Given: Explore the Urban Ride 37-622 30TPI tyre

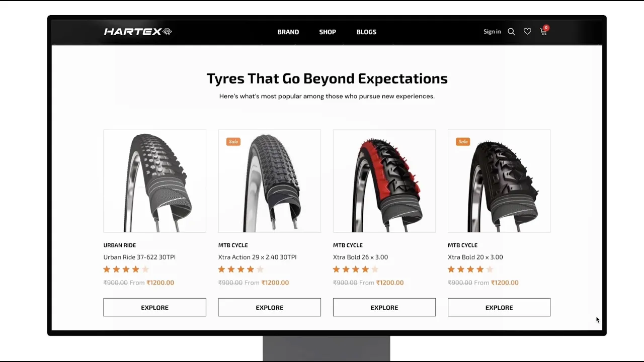Looking at the screenshot, I should pos(154,307).
